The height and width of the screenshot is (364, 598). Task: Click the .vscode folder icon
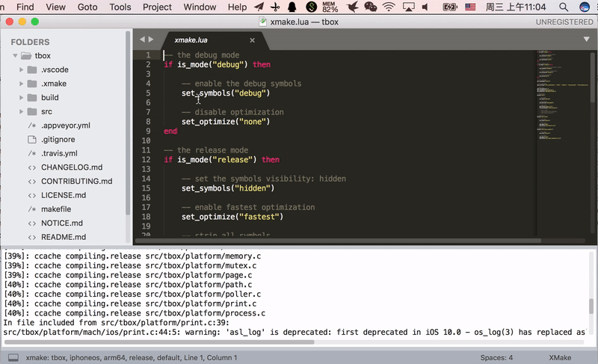click(x=32, y=70)
